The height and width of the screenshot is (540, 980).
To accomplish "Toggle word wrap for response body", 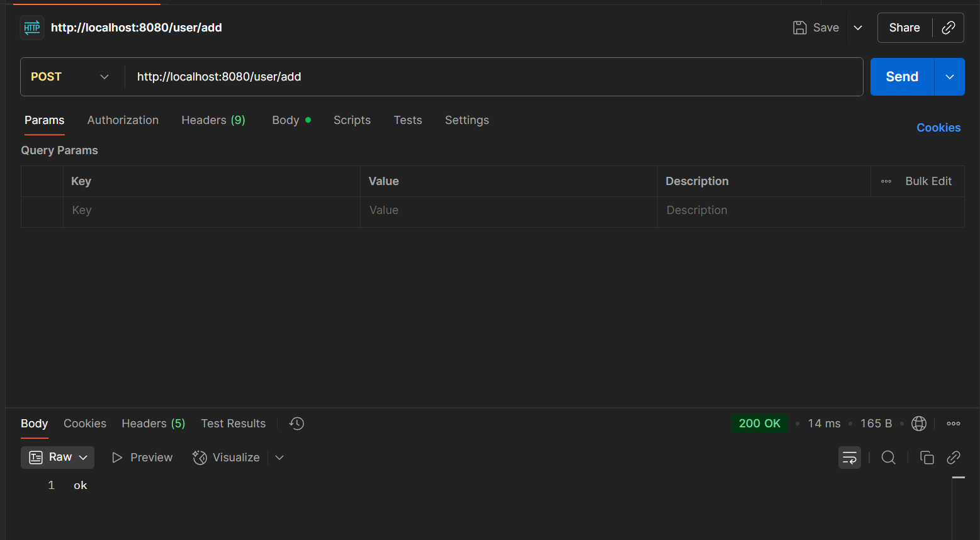I will click(849, 458).
